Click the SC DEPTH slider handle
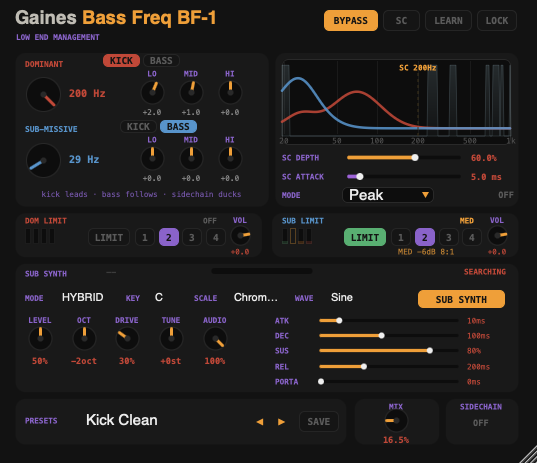 415,158
